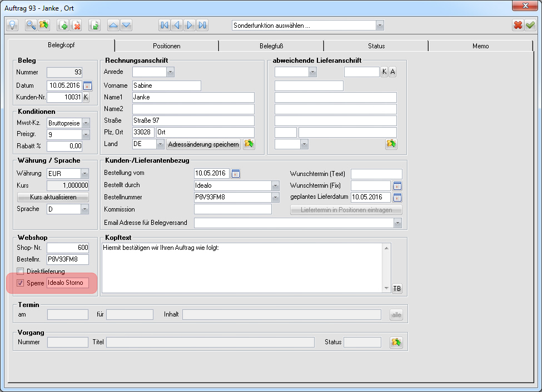
Task: Click the alle button in Termin
Action: click(396, 315)
